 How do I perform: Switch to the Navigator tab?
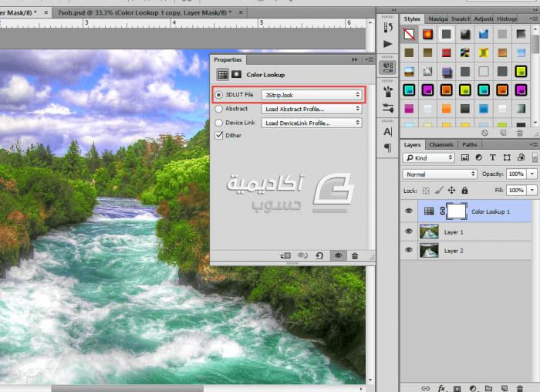coord(437,19)
